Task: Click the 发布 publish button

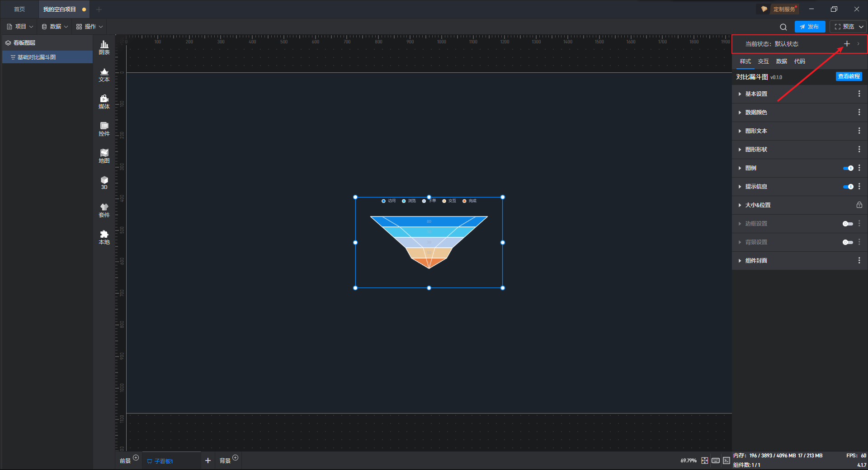Action: pyautogui.click(x=810, y=27)
